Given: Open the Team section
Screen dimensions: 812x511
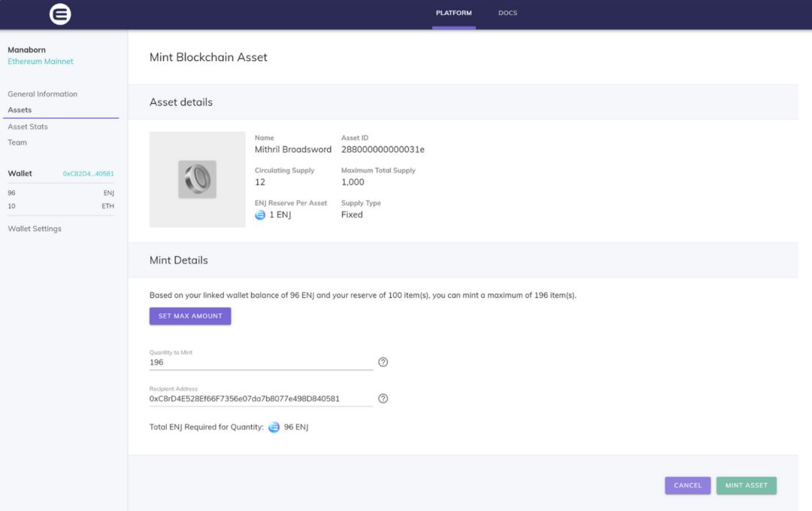Looking at the screenshot, I should (x=17, y=142).
